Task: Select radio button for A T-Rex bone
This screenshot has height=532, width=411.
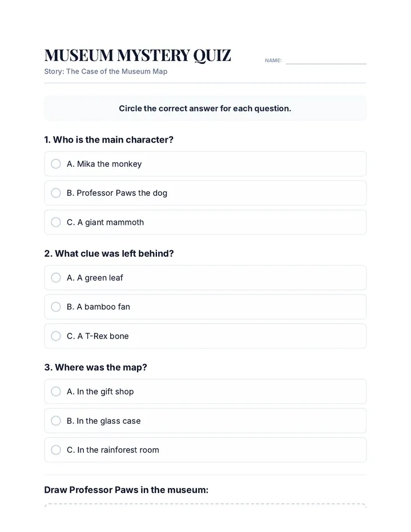Action: 56,336
